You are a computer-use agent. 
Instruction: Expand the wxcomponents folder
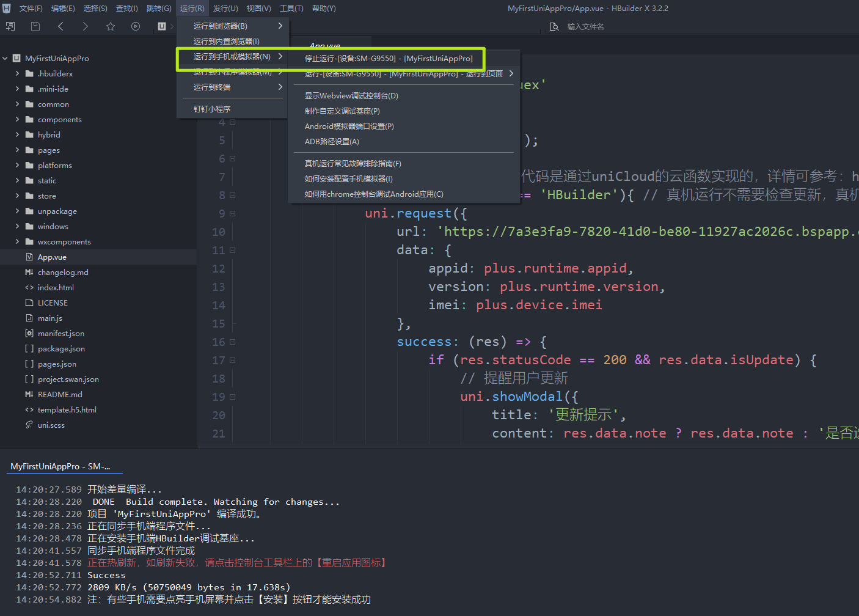(x=17, y=242)
